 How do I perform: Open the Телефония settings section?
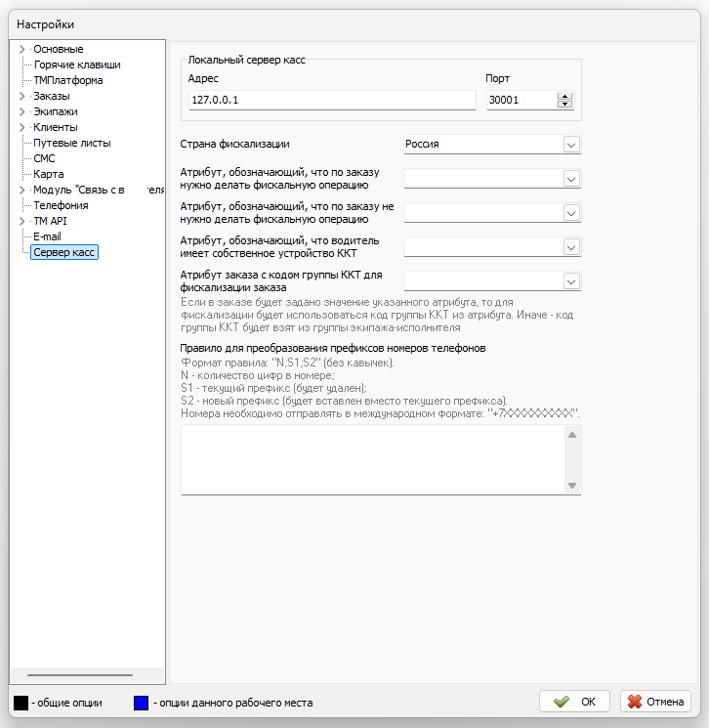(x=61, y=205)
